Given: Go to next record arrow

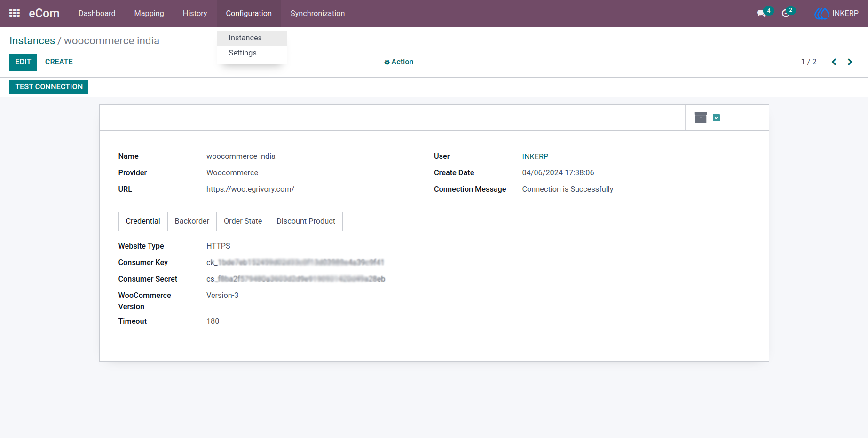Looking at the screenshot, I should coord(850,62).
